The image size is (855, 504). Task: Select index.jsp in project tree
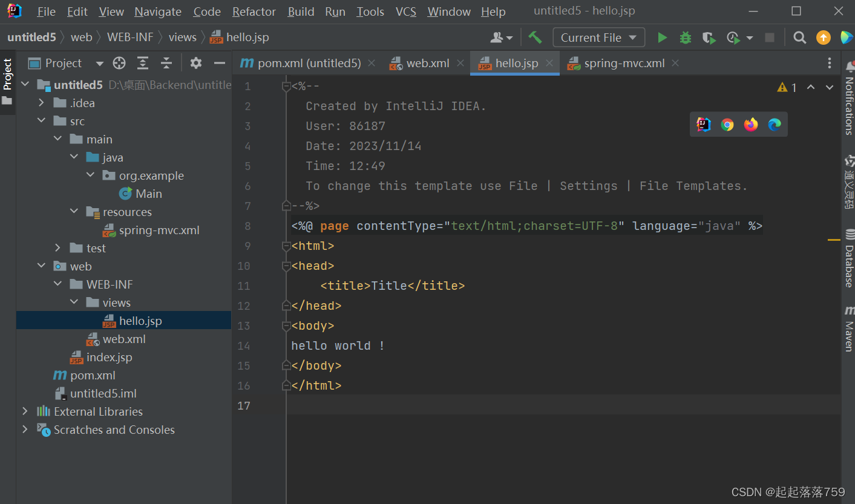tap(100, 357)
